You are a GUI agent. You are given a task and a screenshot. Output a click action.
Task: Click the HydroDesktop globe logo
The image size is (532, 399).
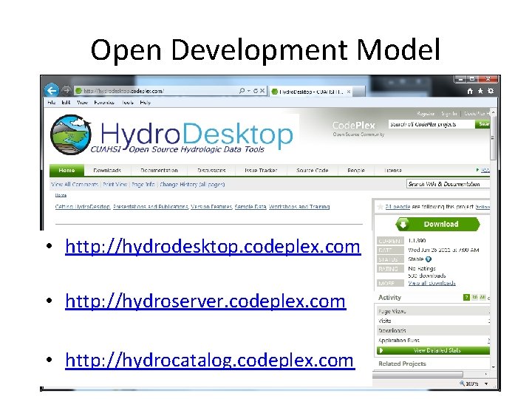[x=71, y=134]
